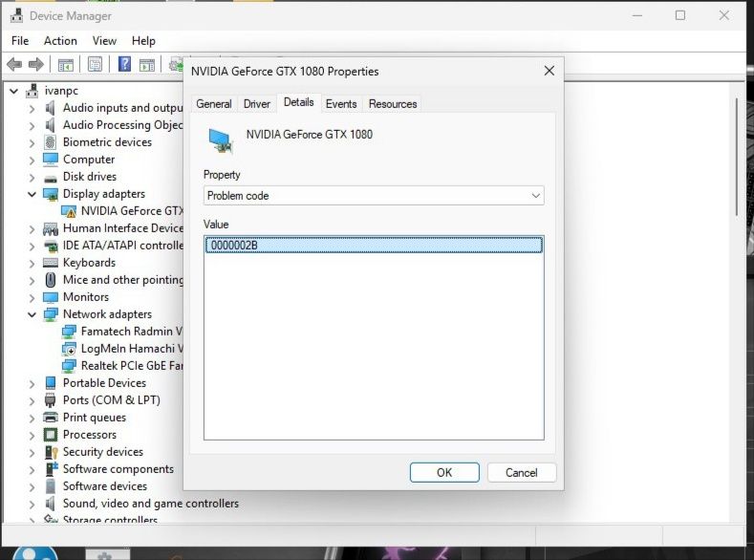Collapse the Display adapters category
Image resolution: width=754 pixels, height=560 pixels.
pos(32,194)
